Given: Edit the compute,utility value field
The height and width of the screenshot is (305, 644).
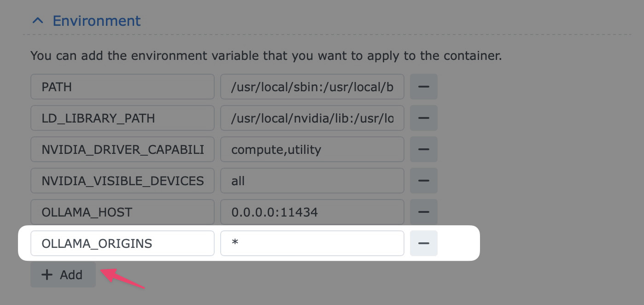Looking at the screenshot, I should 312,149.
